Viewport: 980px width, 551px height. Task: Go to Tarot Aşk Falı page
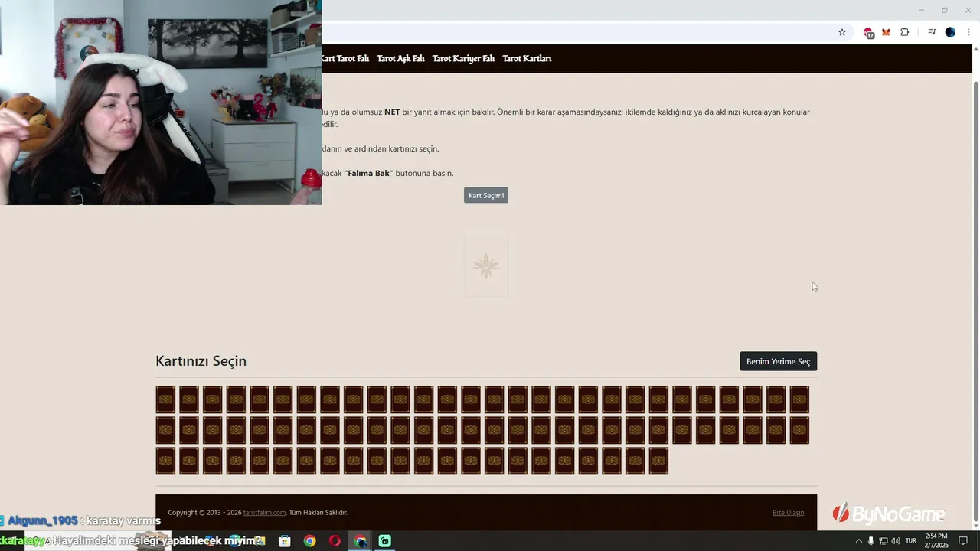click(400, 58)
